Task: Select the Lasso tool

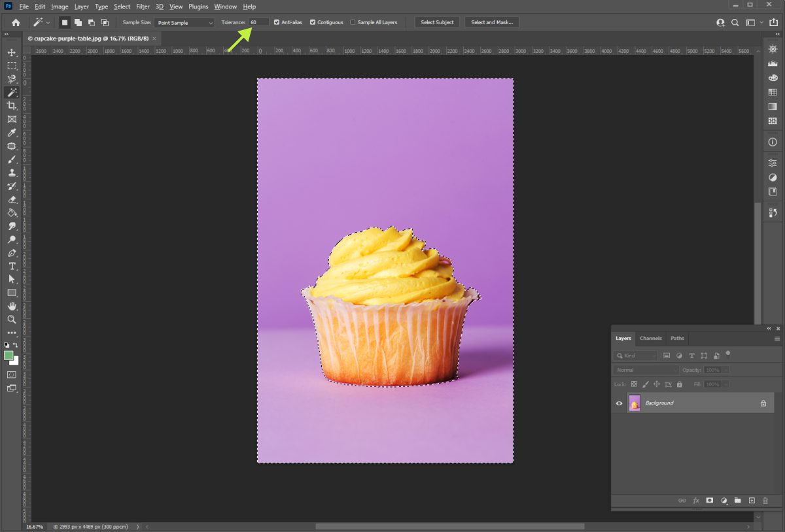Action: click(x=12, y=79)
